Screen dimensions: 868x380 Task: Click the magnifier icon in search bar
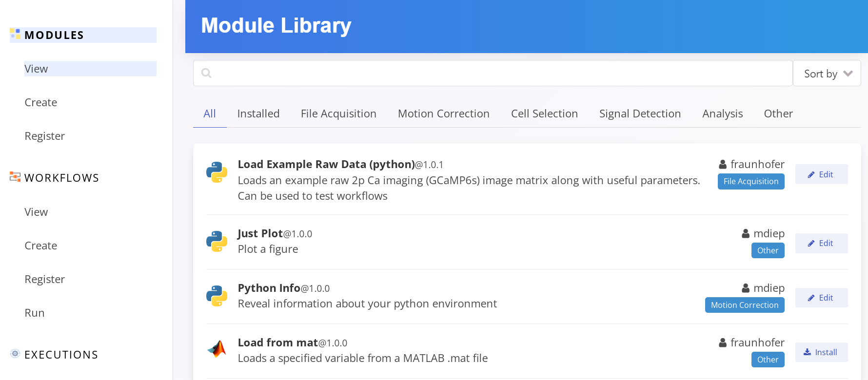click(206, 73)
